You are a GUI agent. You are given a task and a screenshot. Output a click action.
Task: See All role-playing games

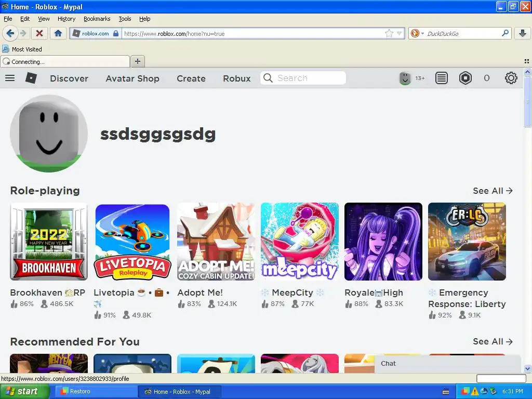[x=493, y=191]
